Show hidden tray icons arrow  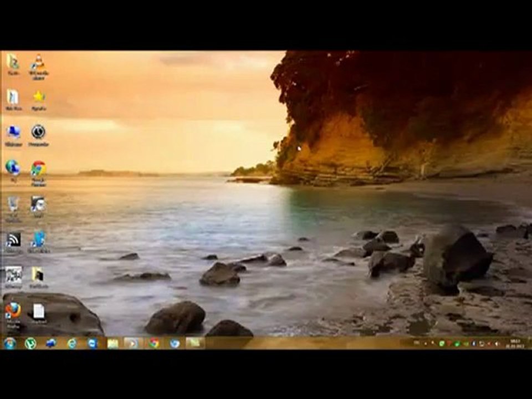pos(426,344)
